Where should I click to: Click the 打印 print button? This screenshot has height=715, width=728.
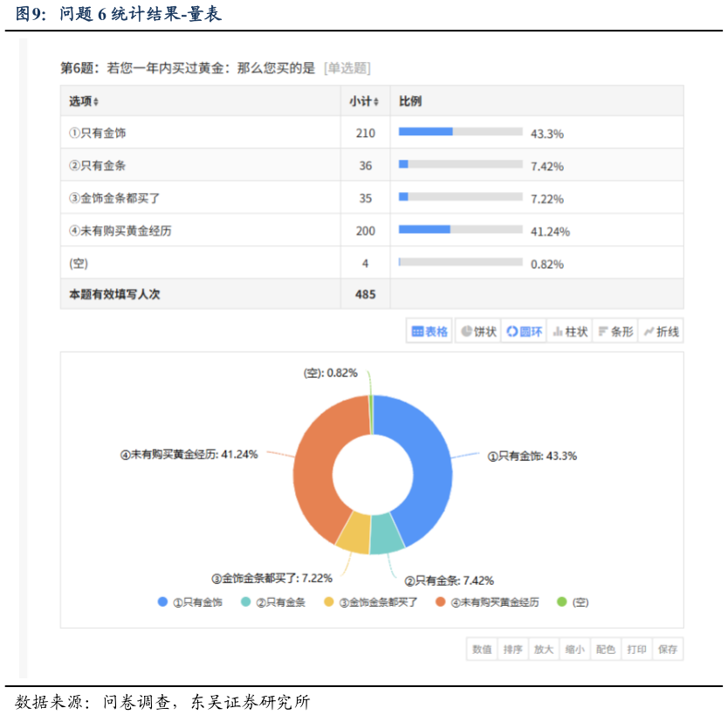(636, 649)
